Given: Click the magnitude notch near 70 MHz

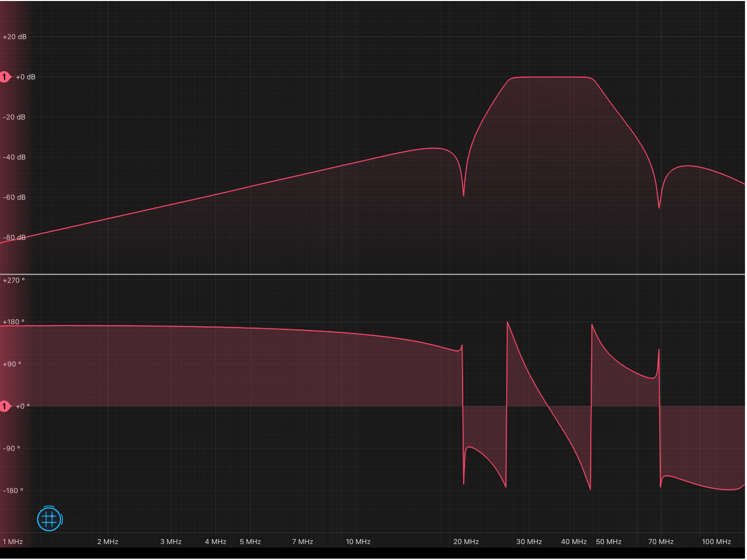Looking at the screenshot, I should 659,206.
